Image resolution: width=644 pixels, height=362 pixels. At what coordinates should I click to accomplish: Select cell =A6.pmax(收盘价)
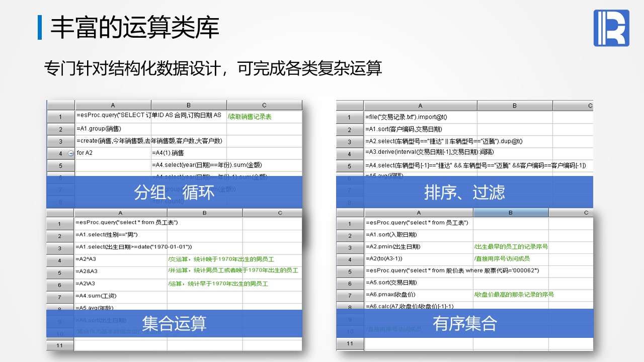pos(419,295)
